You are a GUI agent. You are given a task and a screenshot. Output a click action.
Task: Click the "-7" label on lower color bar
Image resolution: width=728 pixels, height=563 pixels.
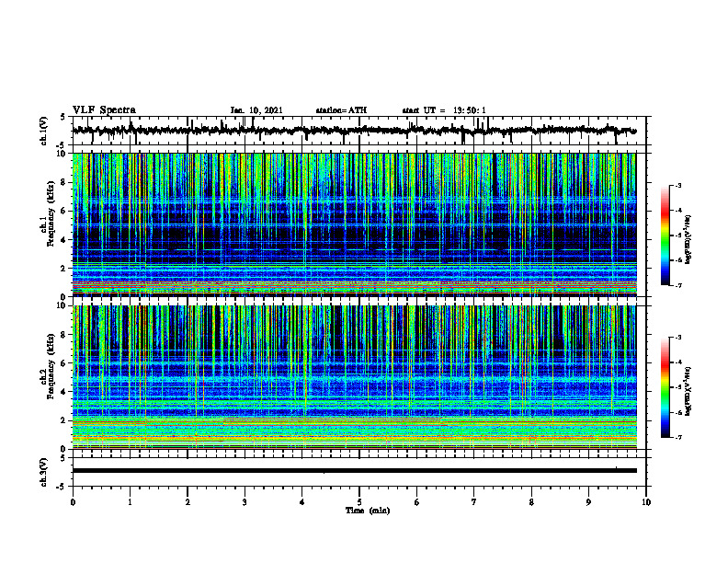(678, 437)
